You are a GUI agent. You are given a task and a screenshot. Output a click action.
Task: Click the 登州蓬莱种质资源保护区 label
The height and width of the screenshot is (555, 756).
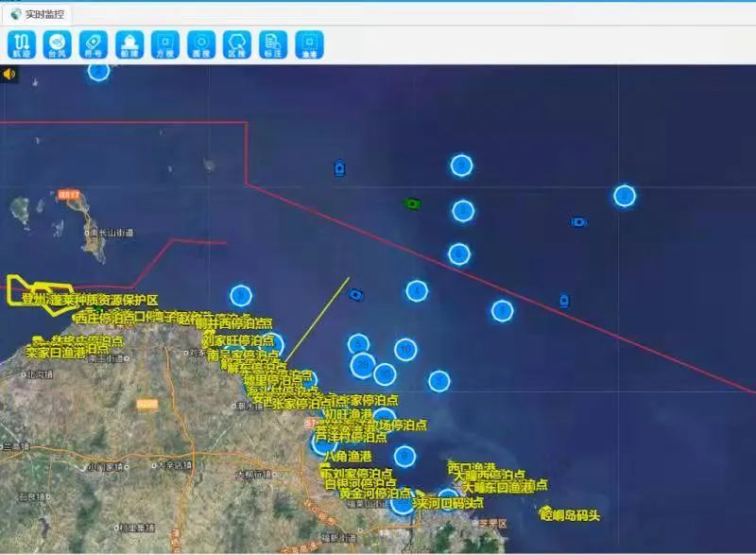point(90,300)
